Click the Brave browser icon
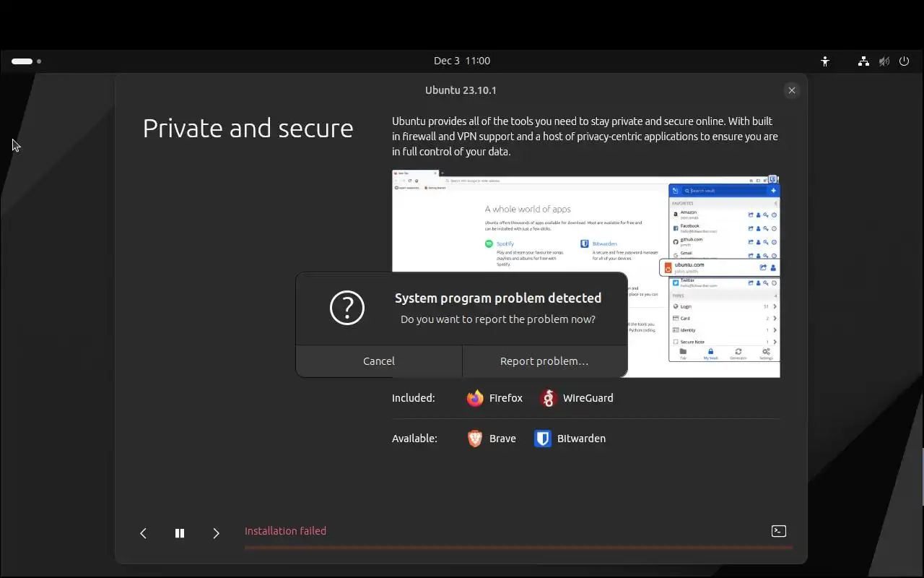 tap(475, 439)
